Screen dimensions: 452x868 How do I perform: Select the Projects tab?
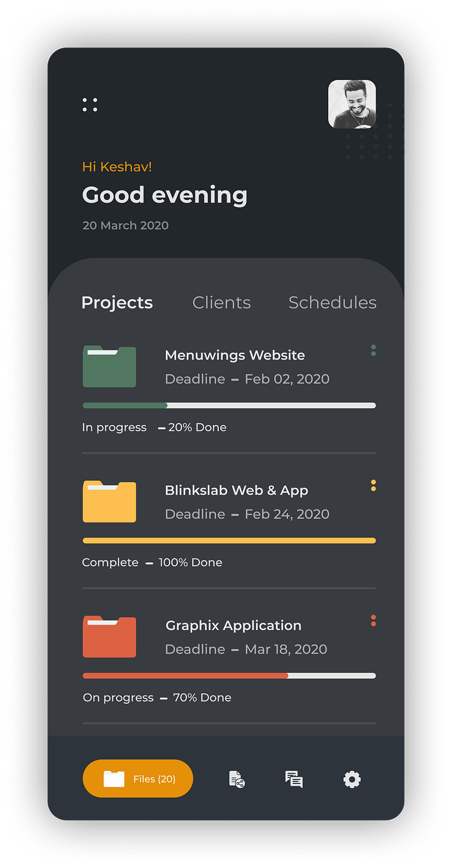pos(117,303)
